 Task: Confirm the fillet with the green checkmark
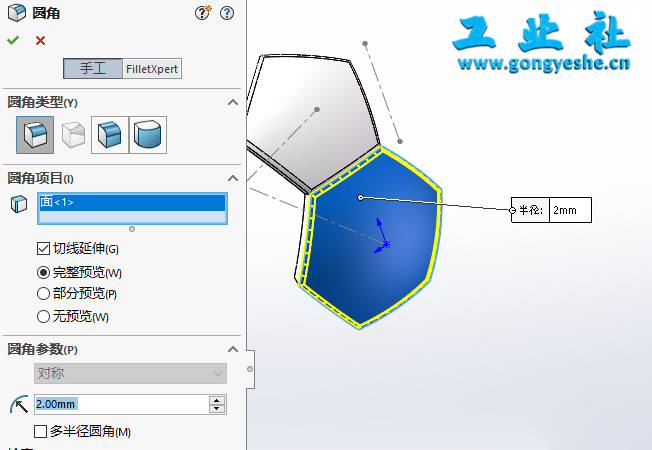click(13, 40)
